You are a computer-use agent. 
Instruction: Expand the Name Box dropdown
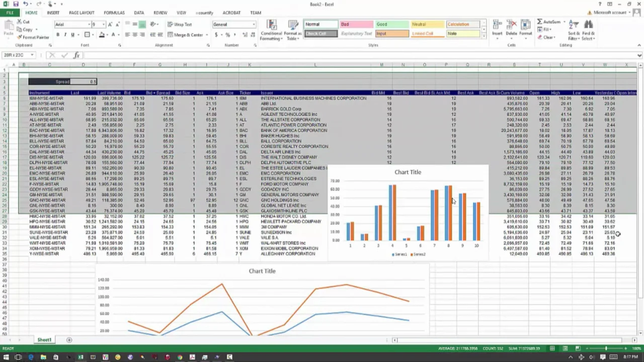pyautogui.click(x=32, y=55)
